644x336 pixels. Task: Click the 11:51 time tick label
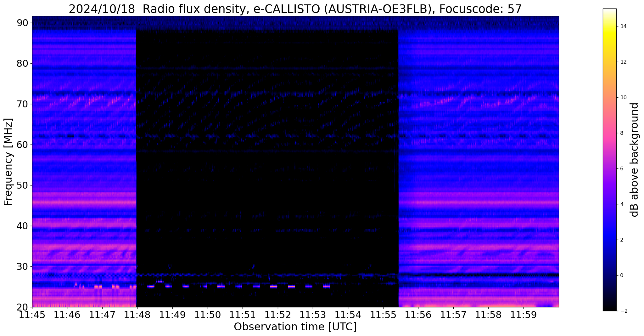click(243, 315)
